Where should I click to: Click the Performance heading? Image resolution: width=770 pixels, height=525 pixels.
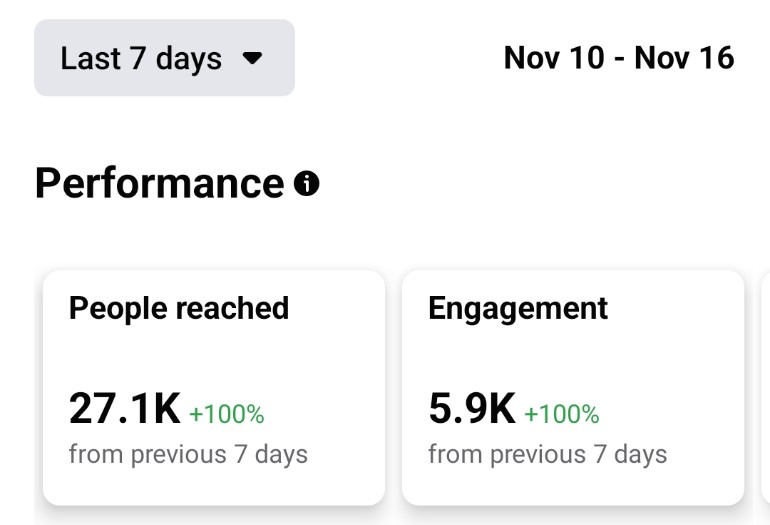click(x=160, y=183)
